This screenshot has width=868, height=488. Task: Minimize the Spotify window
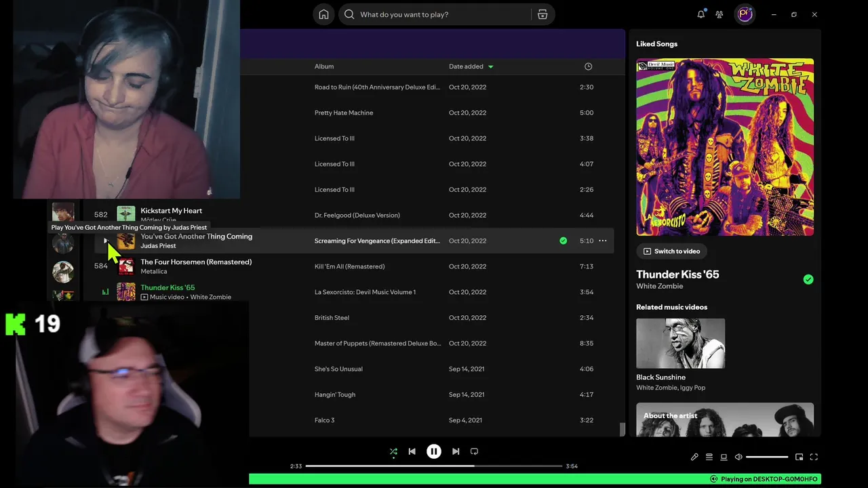coord(774,14)
